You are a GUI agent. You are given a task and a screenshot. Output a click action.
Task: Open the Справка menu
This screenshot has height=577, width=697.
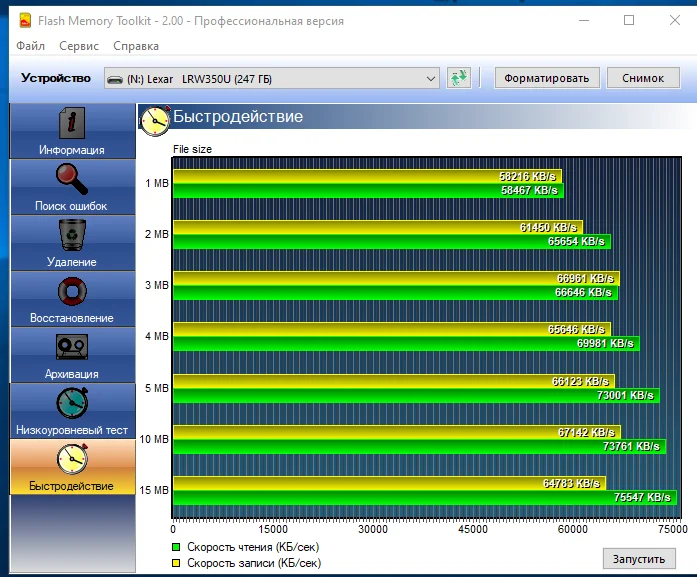point(136,46)
